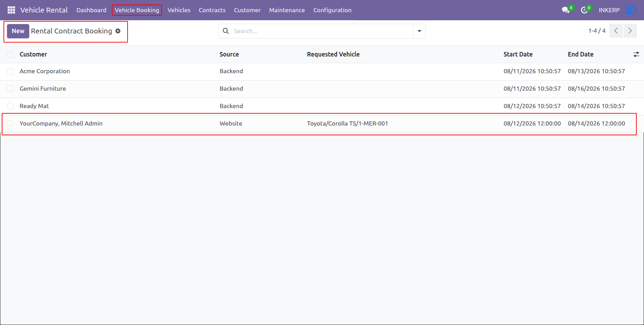The image size is (644, 325).
Task: Check the YourCompany, Mitchell Admin row checkbox
Action: 10,123
